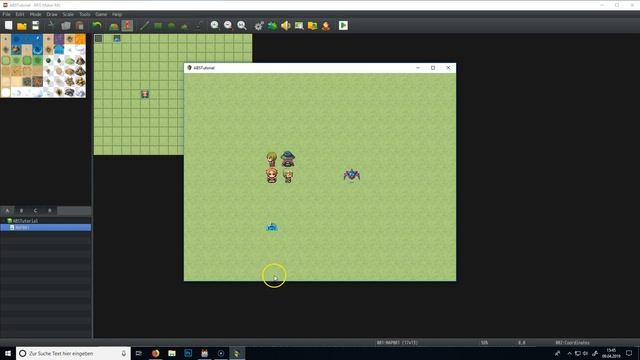Select the player start event on map
The width and height of the screenshot is (640, 360).
pos(145,94)
